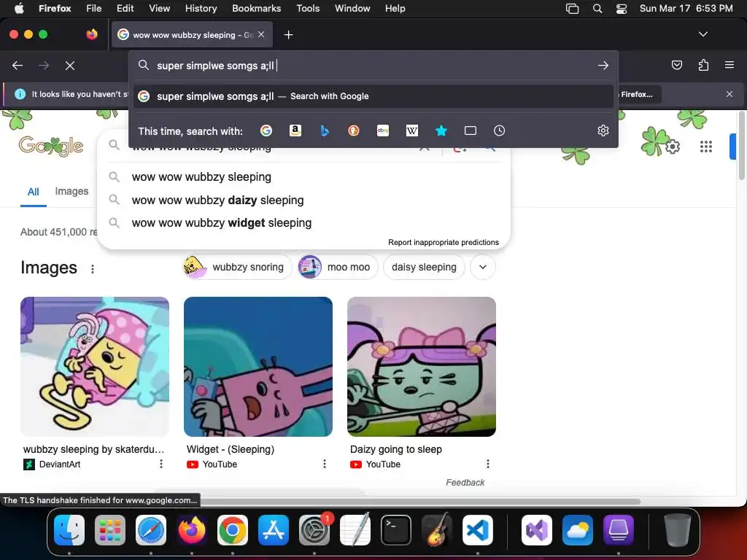Expand more image filter chips

coord(483,267)
